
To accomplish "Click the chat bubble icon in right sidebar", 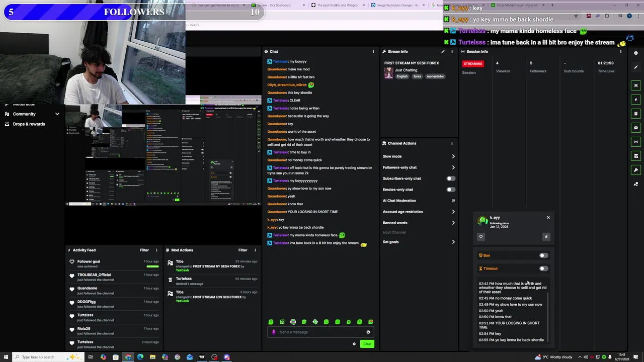I will [x=636, y=128].
